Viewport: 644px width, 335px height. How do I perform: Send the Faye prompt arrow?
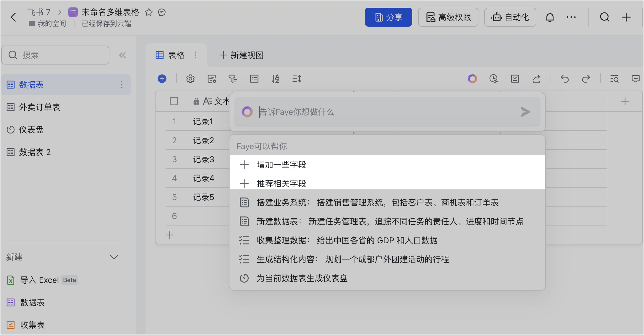pyautogui.click(x=525, y=112)
